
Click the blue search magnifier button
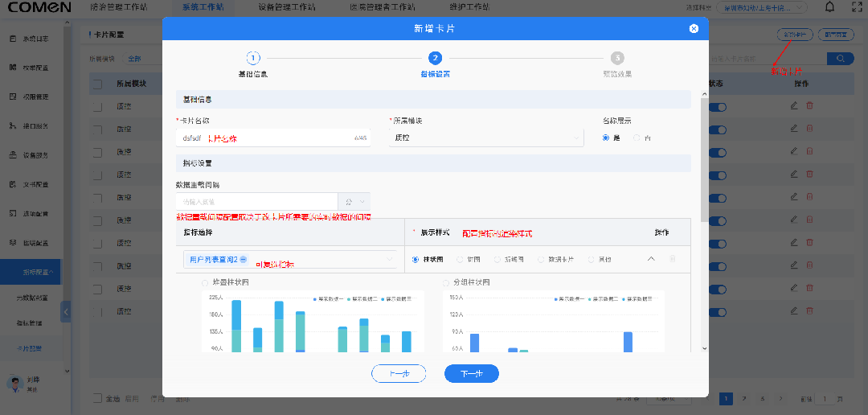841,59
